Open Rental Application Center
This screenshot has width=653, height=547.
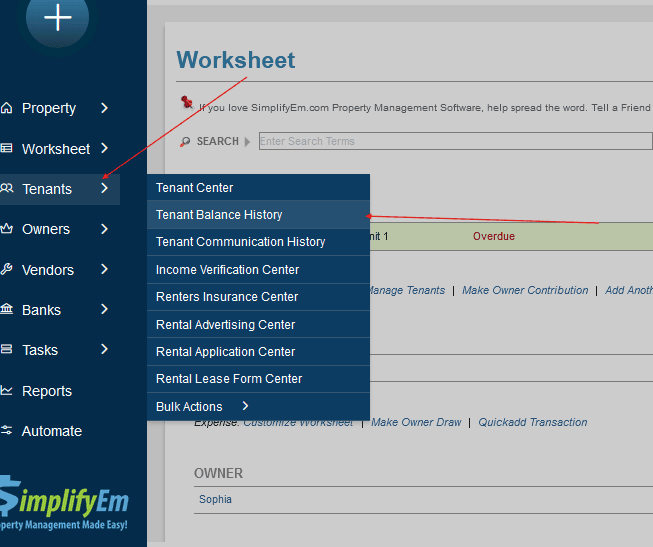225,352
